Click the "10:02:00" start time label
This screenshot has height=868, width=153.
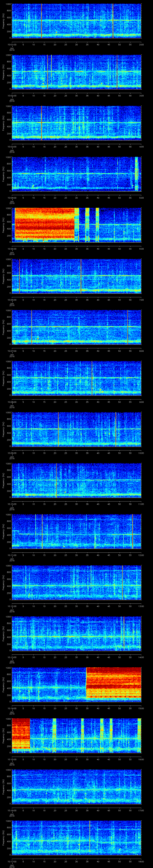(x=12, y=96)
